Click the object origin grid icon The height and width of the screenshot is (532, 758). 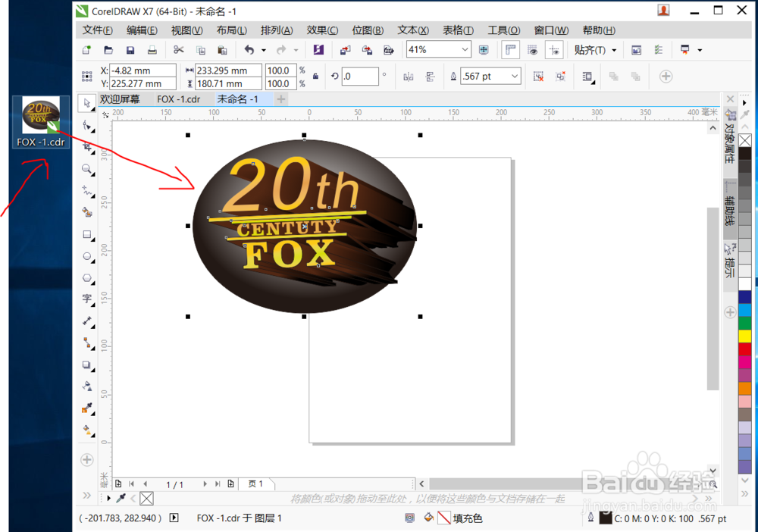point(87,77)
